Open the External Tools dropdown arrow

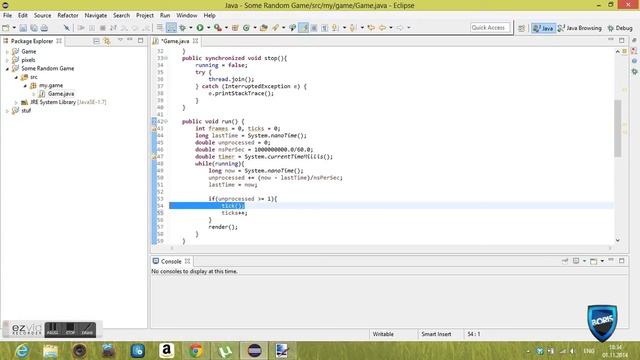[x=226, y=28]
